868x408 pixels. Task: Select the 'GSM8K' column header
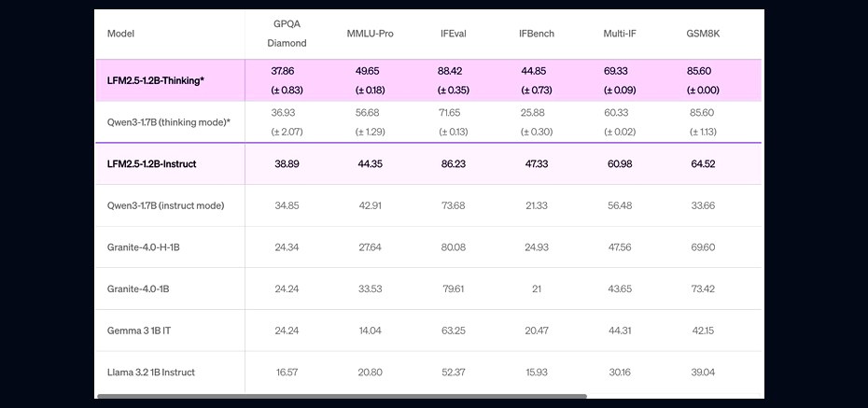coord(703,34)
